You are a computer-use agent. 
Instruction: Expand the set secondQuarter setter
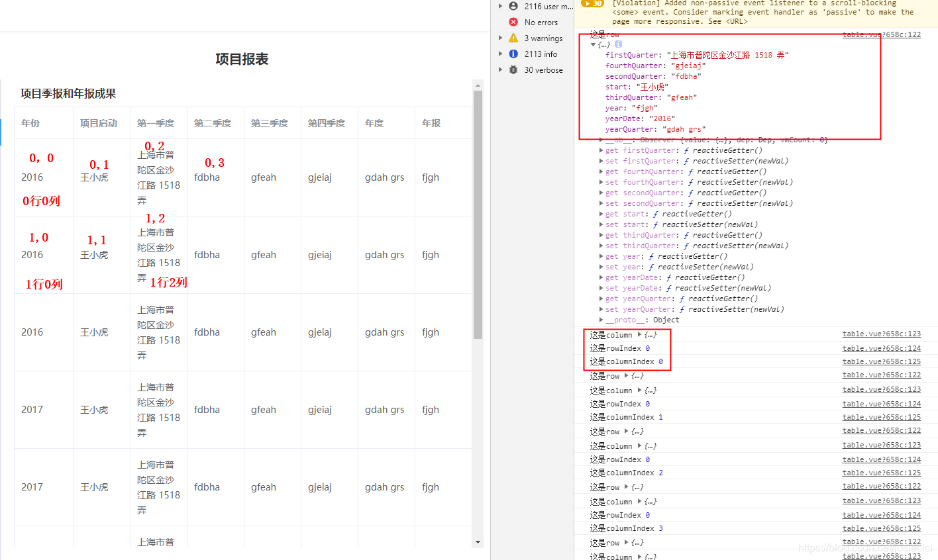pos(601,203)
